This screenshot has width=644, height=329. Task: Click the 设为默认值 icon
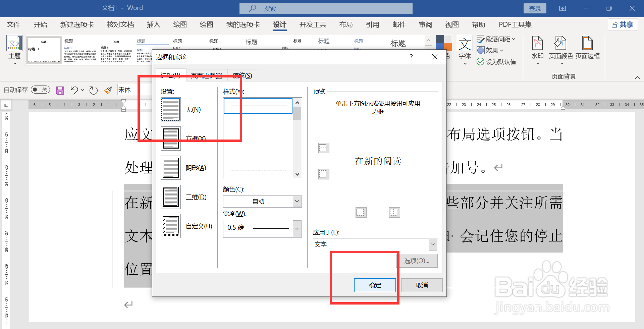(496, 62)
